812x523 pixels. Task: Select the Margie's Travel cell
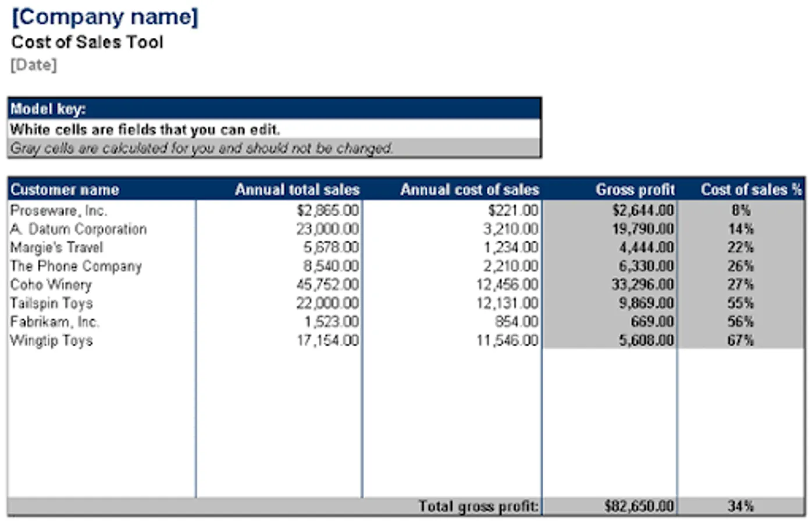click(x=102, y=248)
